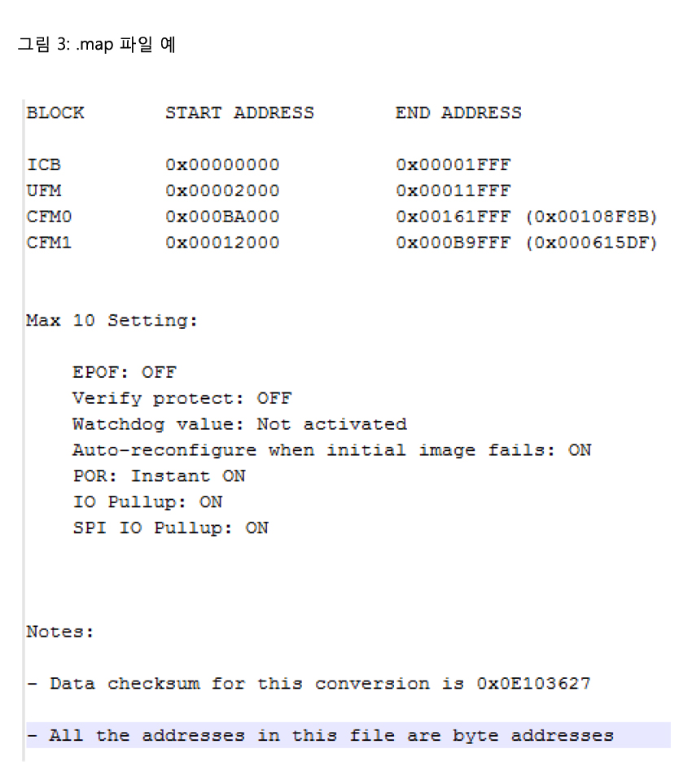Click the 'Verify protect: OFF' line
The width and height of the screenshot is (692, 784).
click(x=182, y=399)
